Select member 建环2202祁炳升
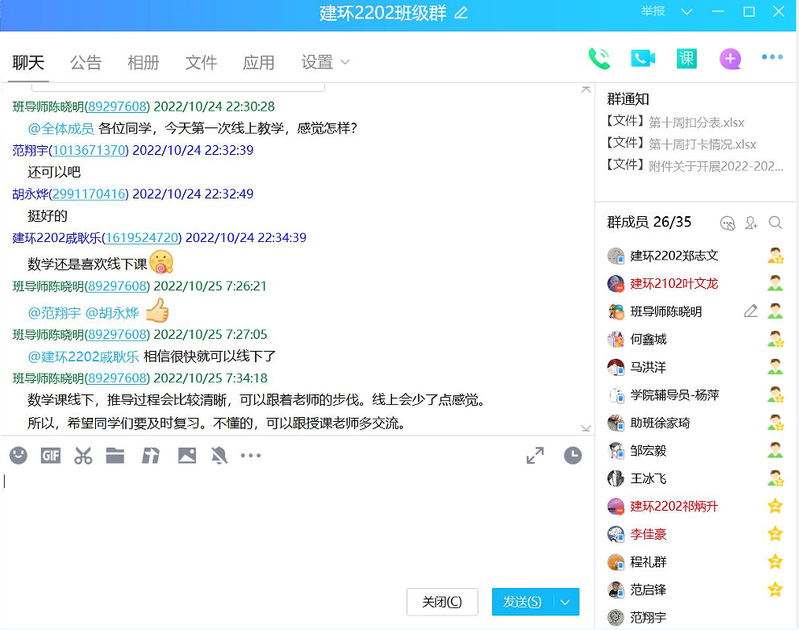Image resolution: width=799 pixels, height=630 pixels. [x=696, y=506]
